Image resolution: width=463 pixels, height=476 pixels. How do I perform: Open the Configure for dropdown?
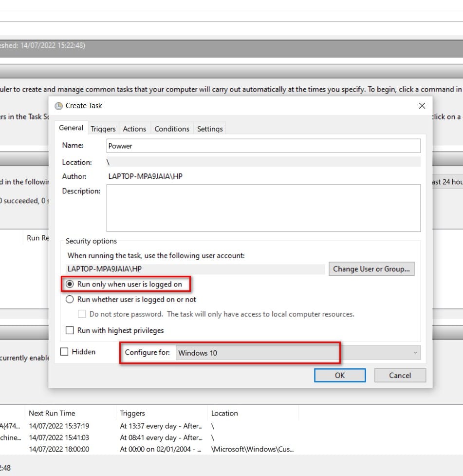[298, 353]
